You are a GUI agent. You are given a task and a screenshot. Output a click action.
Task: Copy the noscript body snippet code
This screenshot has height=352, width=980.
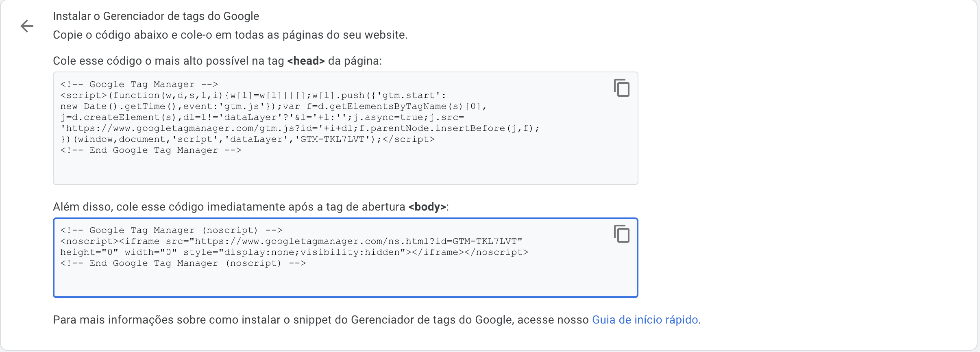[x=621, y=234]
